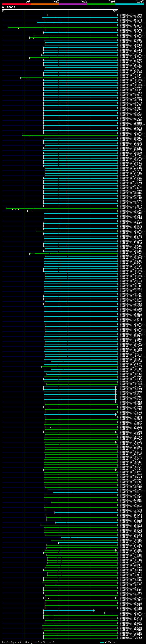Click the query name AU196862
Screen dimensions: 146x644
pos(8,7)
